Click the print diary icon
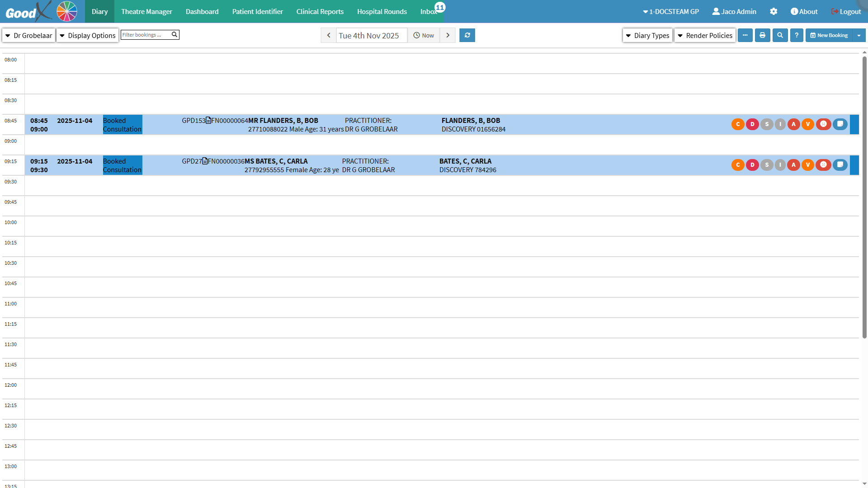Screen dimensions: 868x488 tap(762, 35)
